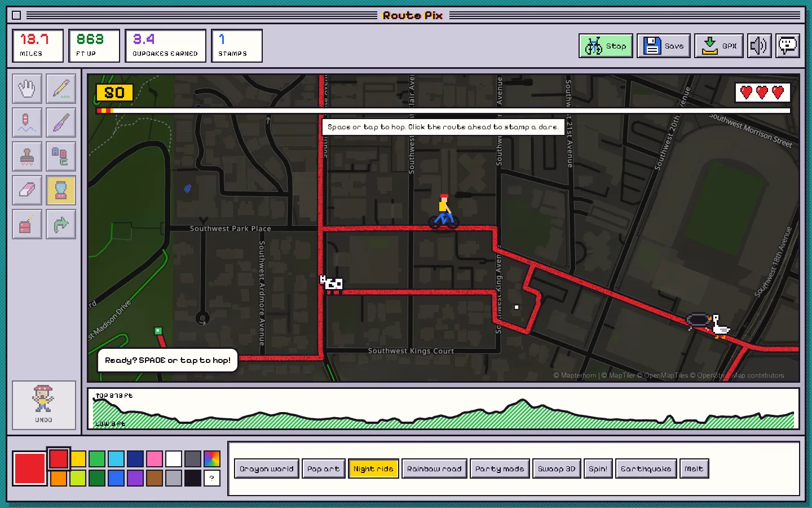Select the rubber stamp tool
Viewport: 812px width, 508px height.
click(27, 157)
